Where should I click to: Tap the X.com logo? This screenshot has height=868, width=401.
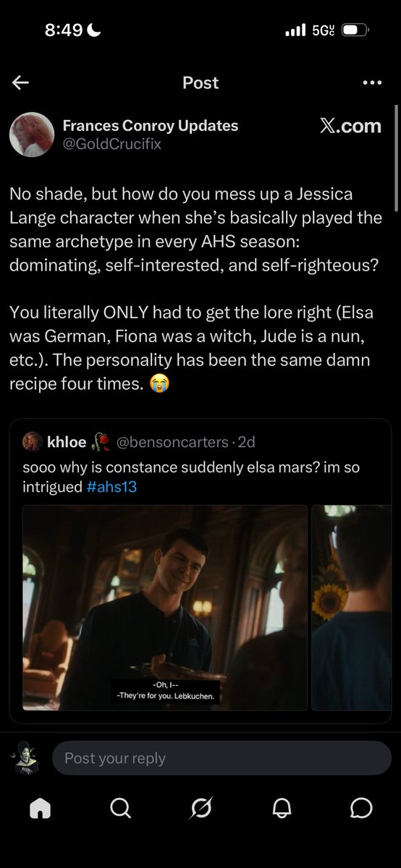click(x=350, y=126)
